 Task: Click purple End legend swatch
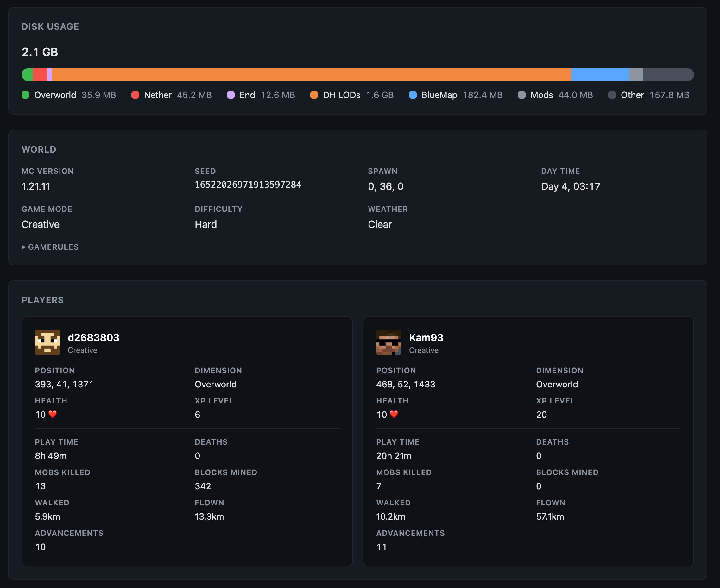pyautogui.click(x=231, y=95)
